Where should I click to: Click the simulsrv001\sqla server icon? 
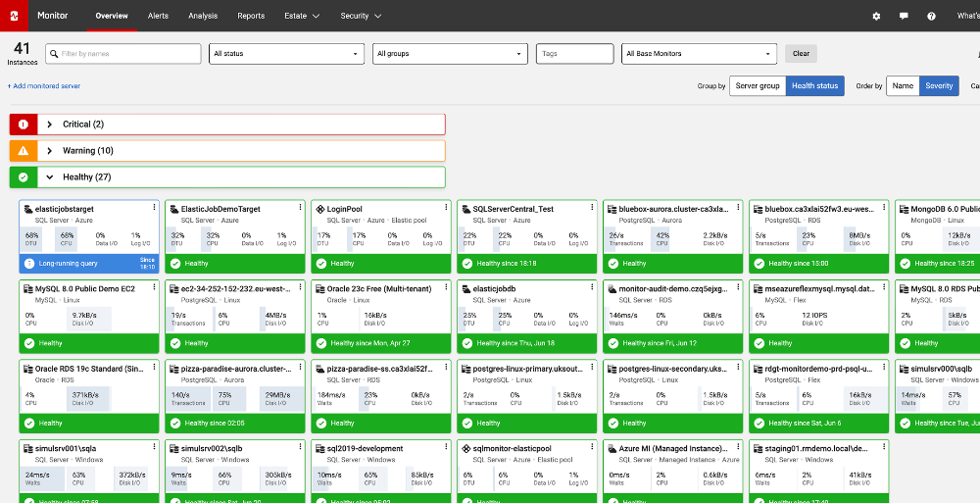click(28, 448)
